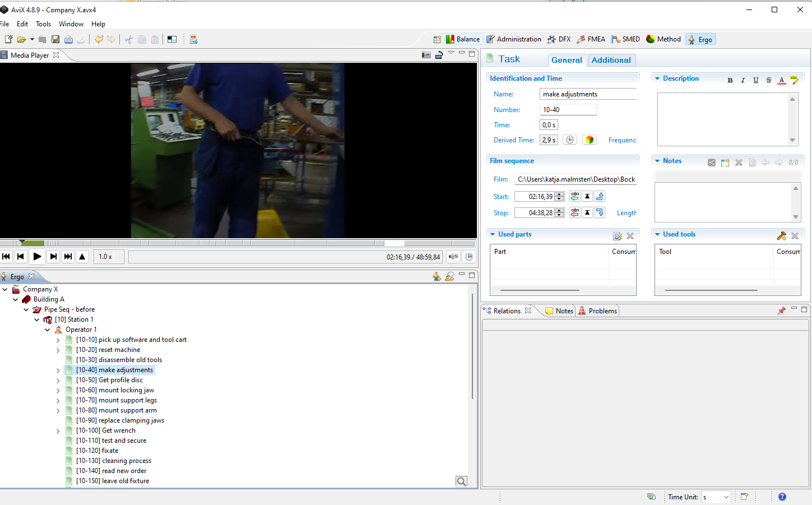Collapse the Operator 1 tree node
Screen dimensions: 812x505
point(48,330)
